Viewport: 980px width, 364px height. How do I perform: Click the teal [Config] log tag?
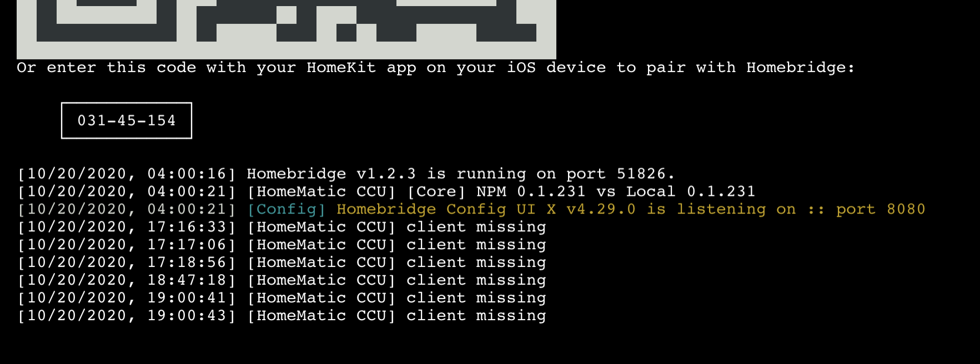(x=287, y=209)
